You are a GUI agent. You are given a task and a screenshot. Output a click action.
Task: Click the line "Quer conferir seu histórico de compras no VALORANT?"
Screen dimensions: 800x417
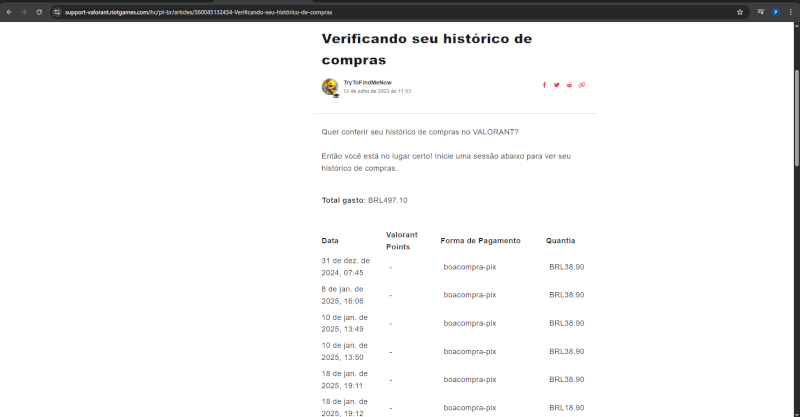(420, 132)
